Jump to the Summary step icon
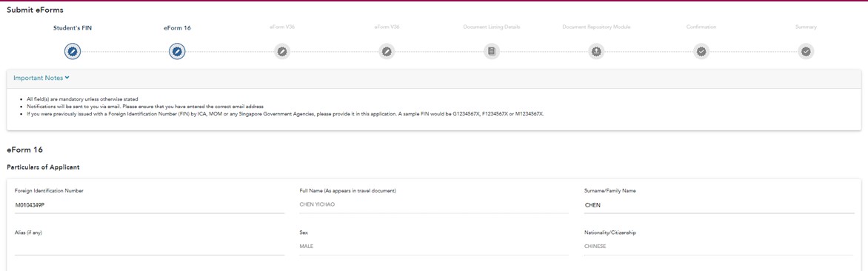Image resolution: width=868 pixels, height=271 pixels. (x=806, y=52)
